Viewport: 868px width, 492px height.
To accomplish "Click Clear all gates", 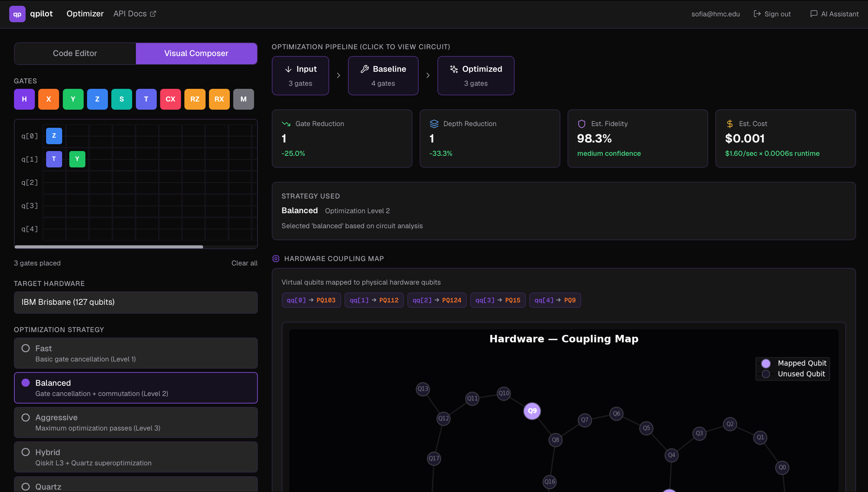I will 244,263.
